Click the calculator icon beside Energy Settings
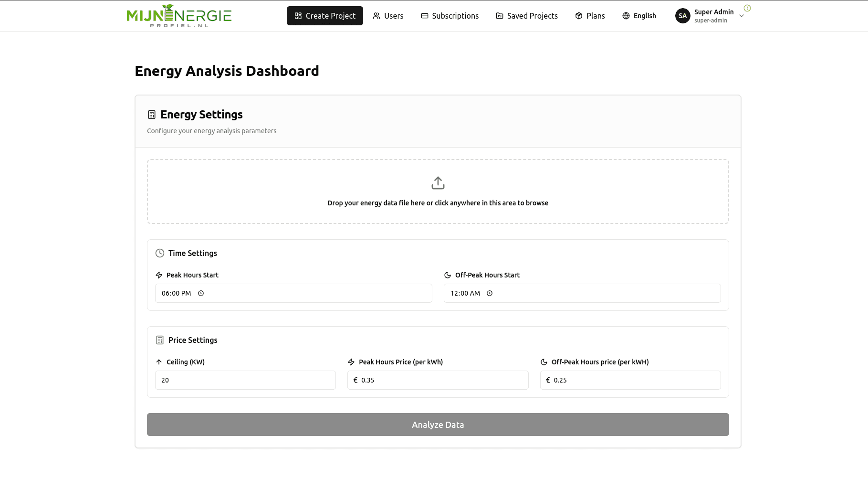Image resolution: width=868 pixels, height=500 pixels. click(x=152, y=115)
